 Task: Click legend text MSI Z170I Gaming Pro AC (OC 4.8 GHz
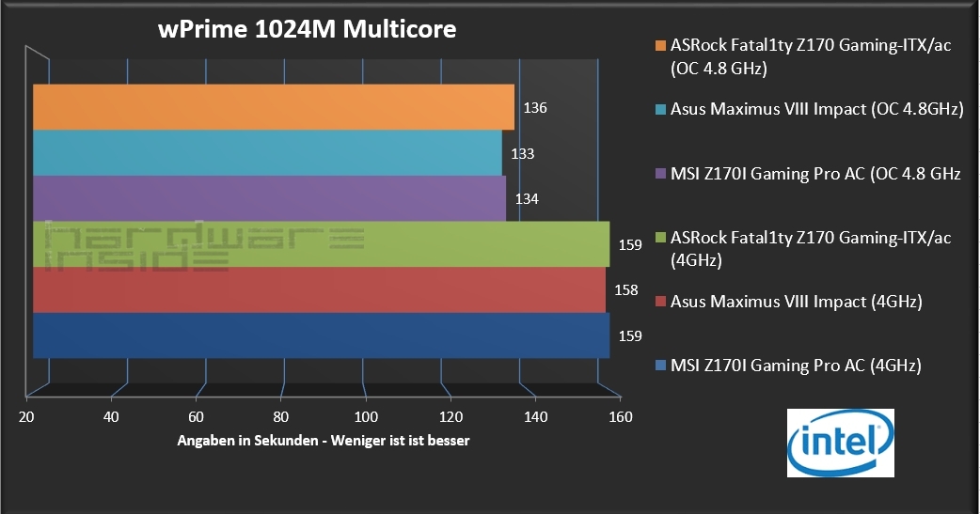[x=815, y=174]
